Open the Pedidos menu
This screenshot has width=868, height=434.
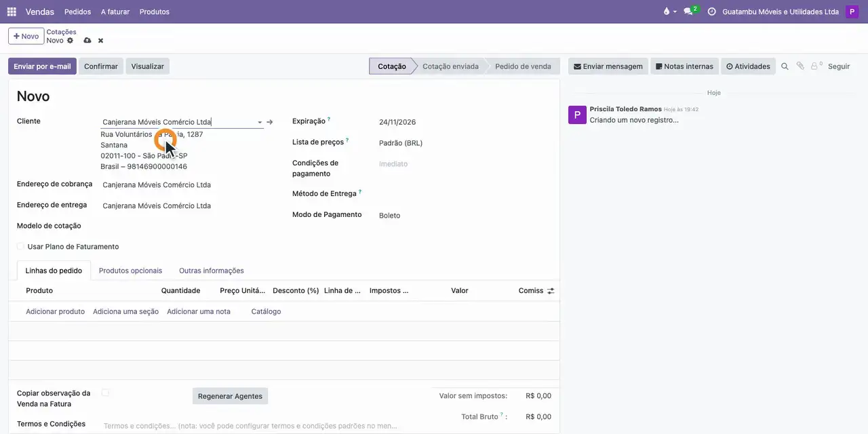pos(77,12)
